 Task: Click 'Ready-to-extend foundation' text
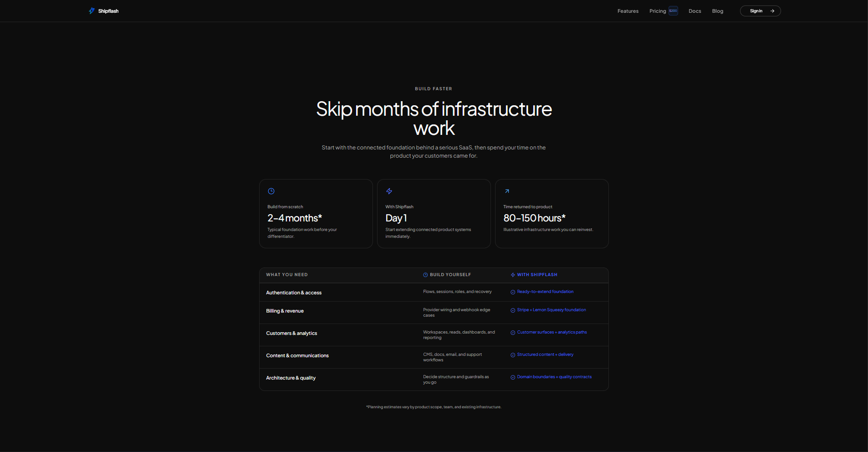point(545,292)
